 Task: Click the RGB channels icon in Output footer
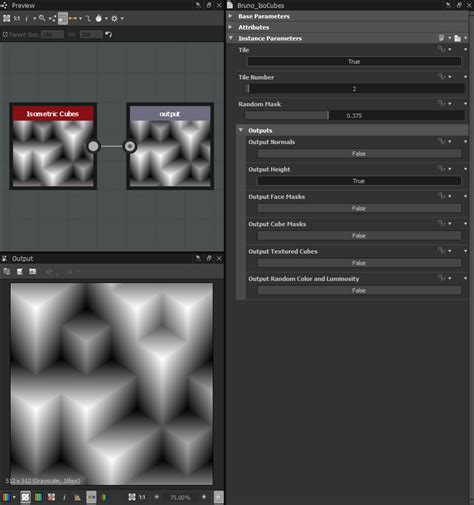6,497
